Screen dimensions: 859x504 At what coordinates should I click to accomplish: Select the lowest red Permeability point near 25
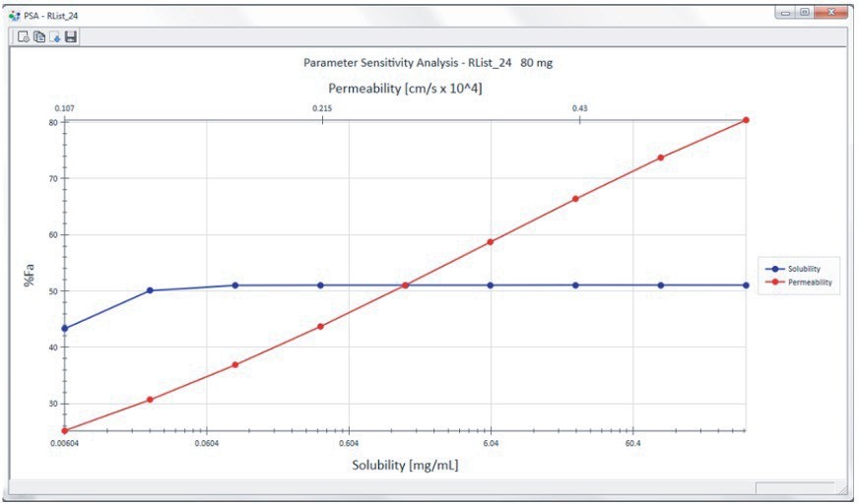point(65,431)
